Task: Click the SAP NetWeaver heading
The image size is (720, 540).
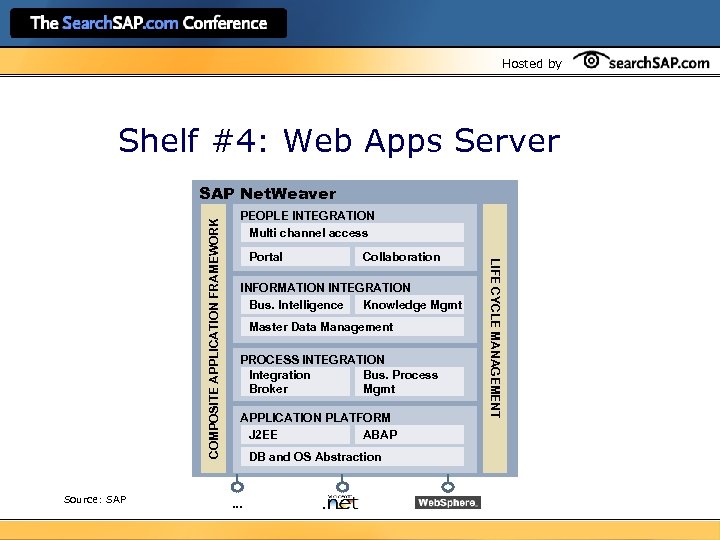Action: point(267,193)
